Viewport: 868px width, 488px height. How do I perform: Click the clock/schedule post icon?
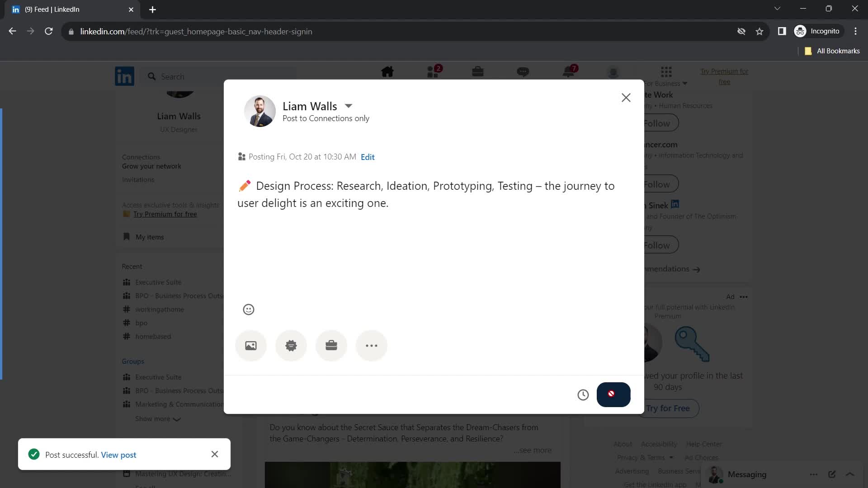tap(583, 394)
